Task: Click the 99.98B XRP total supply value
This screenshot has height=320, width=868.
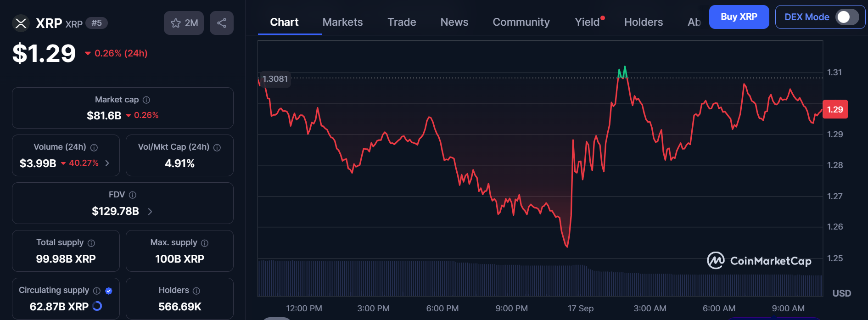Action: point(66,259)
